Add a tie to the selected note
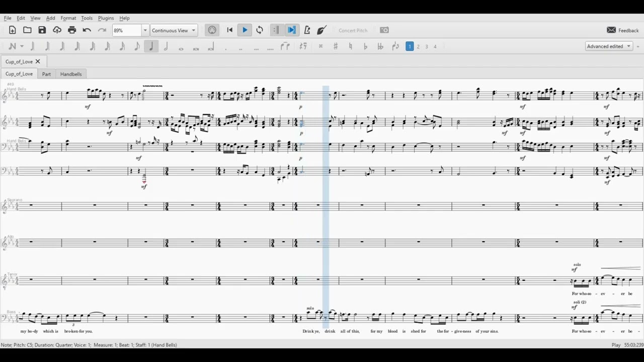644x362 pixels. tap(285, 46)
